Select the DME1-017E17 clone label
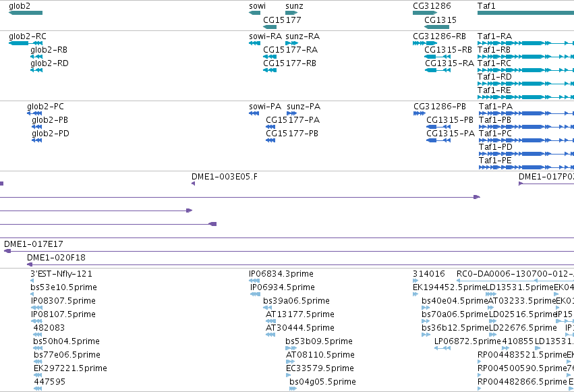The image size is (574, 392). coord(34,244)
